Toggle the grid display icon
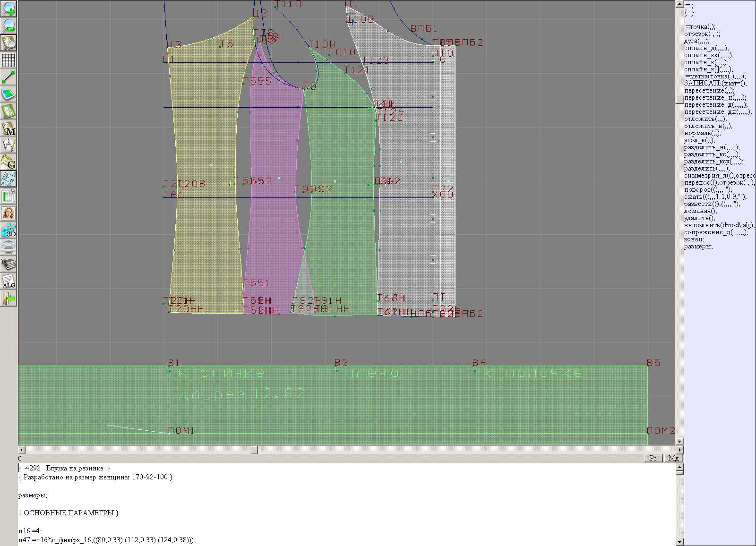 pyautogui.click(x=9, y=60)
